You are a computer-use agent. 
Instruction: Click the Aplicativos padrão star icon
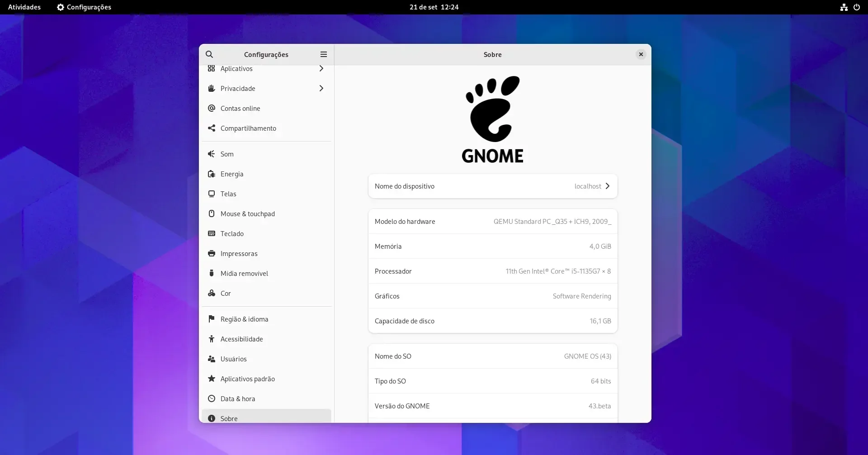[211, 379]
